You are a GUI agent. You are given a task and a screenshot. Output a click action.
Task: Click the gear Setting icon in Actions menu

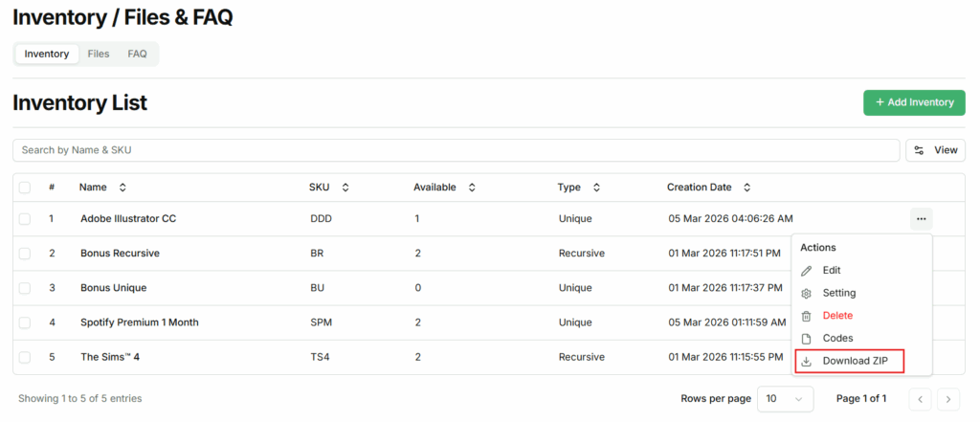pyautogui.click(x=806, y=294)
